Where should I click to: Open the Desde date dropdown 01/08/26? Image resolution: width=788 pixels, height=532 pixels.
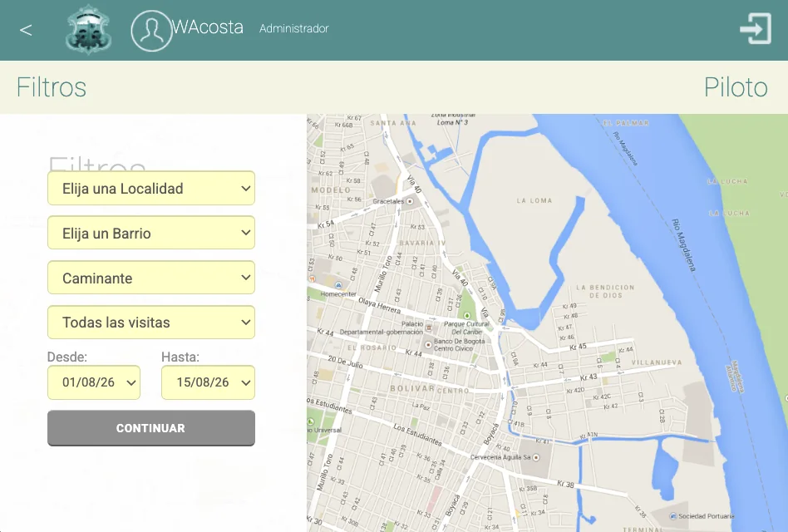coord(94,382)
